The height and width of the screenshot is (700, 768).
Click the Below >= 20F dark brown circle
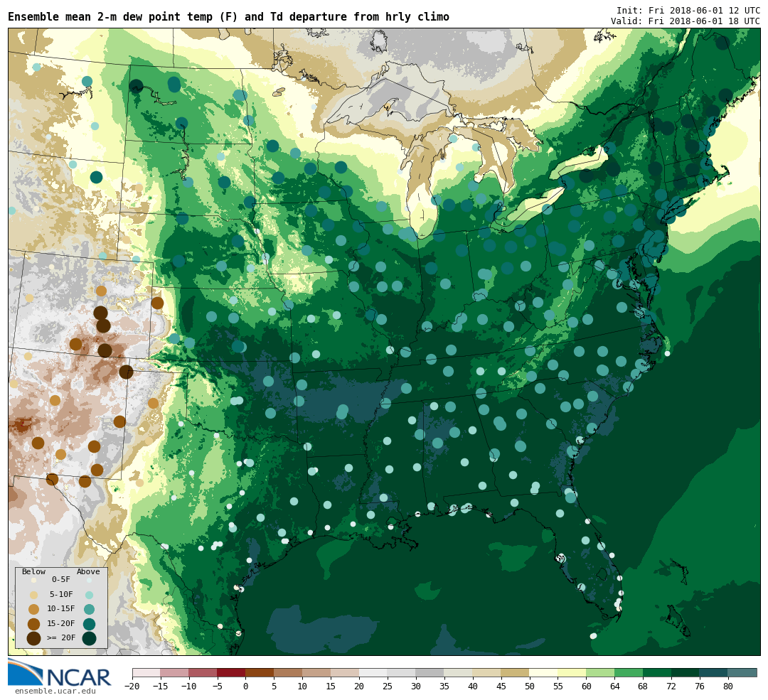click(33, 638)
